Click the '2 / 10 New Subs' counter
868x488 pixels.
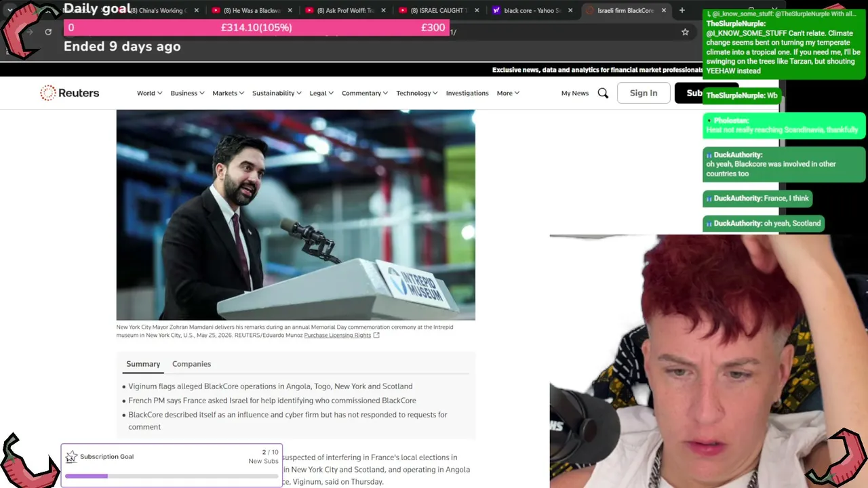coord(263,457)
